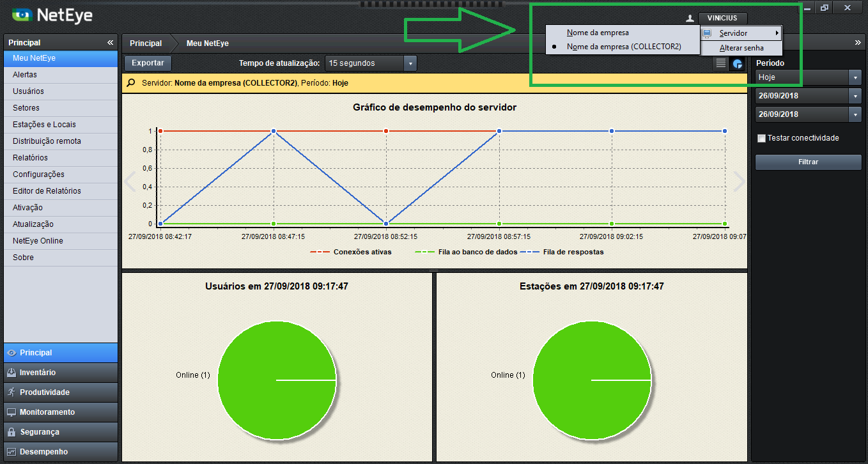Click the Filtrar button
Image resolution: width=868 pixels, height=464 pixels.
808,162
